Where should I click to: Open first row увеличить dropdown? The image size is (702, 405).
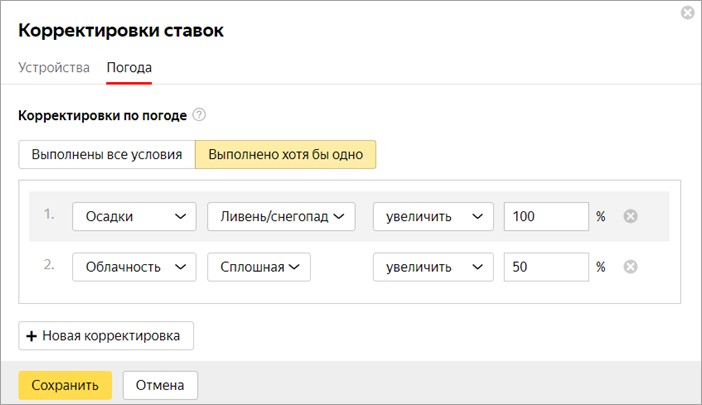[433, 216]
